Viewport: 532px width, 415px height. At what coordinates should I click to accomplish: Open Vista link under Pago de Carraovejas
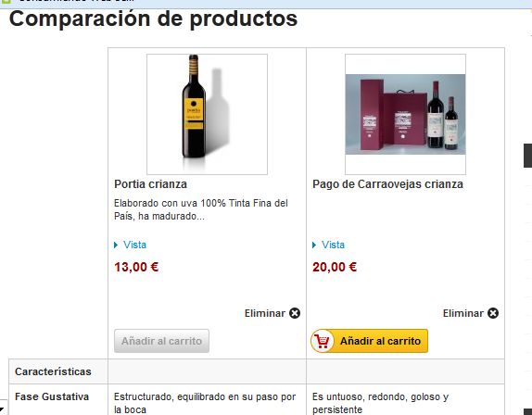click(333, 245)
